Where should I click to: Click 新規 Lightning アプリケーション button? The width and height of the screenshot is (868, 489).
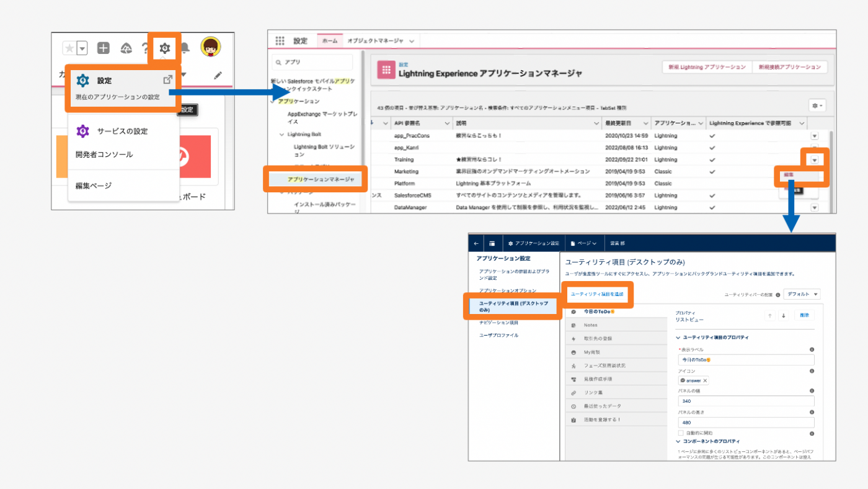[707, 67]
